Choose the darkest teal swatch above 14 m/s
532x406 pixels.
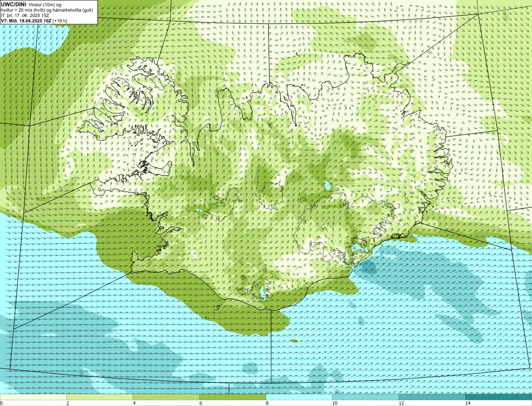[499, 397]
